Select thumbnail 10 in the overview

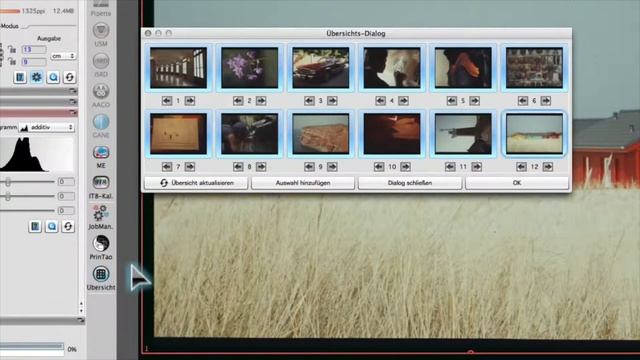392,134
